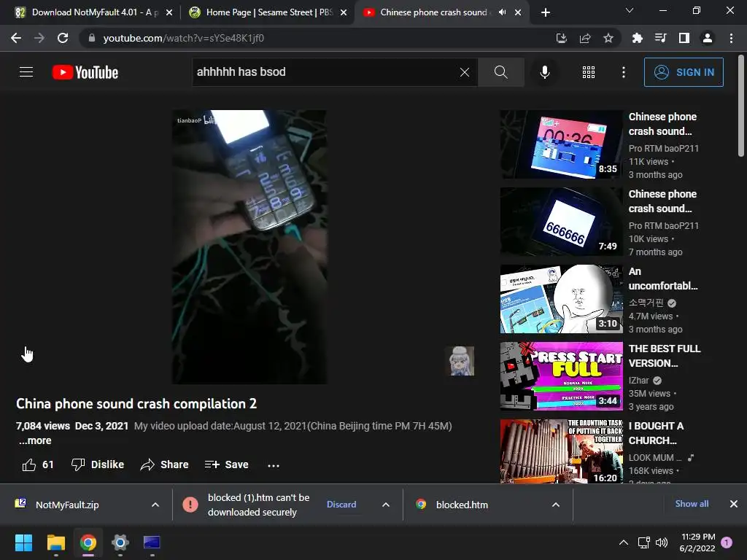Screen dimensions: 747x560
Task: Start voice search with microphone
Action: tap(544, 72)
